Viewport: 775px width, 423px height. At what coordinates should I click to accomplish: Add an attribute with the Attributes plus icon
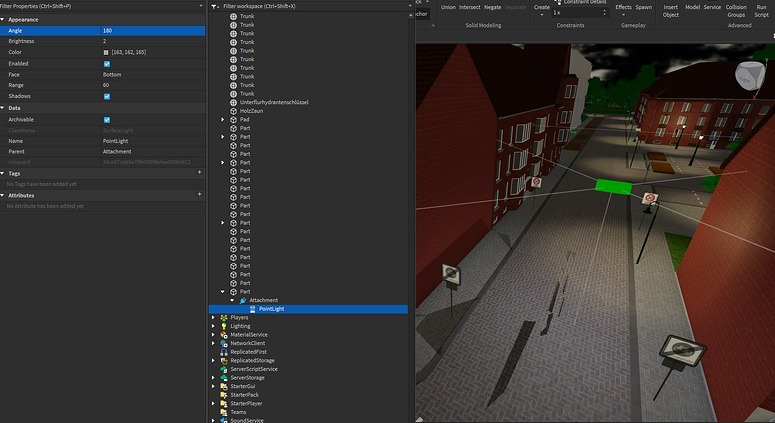(x=200, y=194)
